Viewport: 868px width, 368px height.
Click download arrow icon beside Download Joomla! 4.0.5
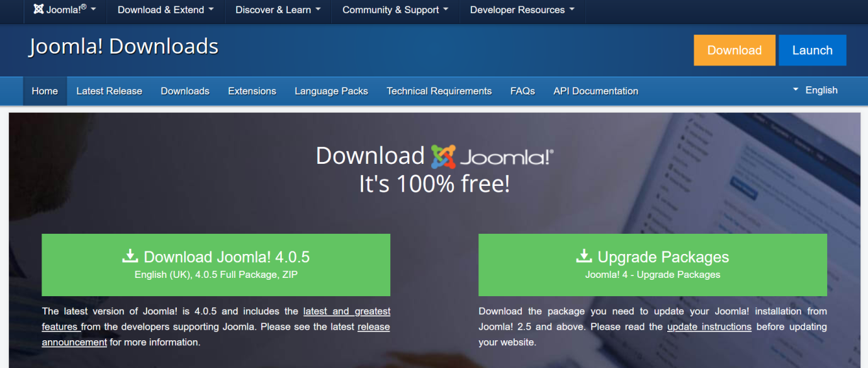pos(130,256)
